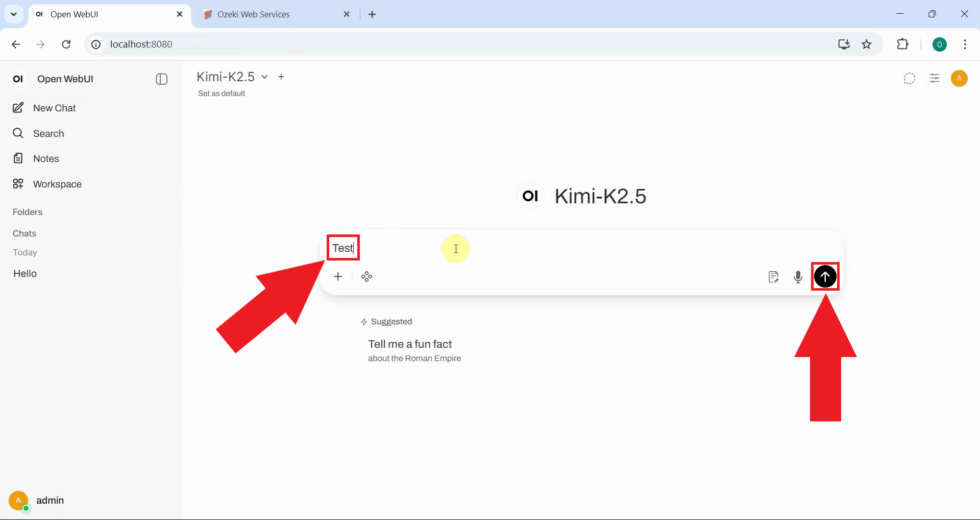Enable temporary chat mode
The image size is (980, 520).
(x=910, y=78)
